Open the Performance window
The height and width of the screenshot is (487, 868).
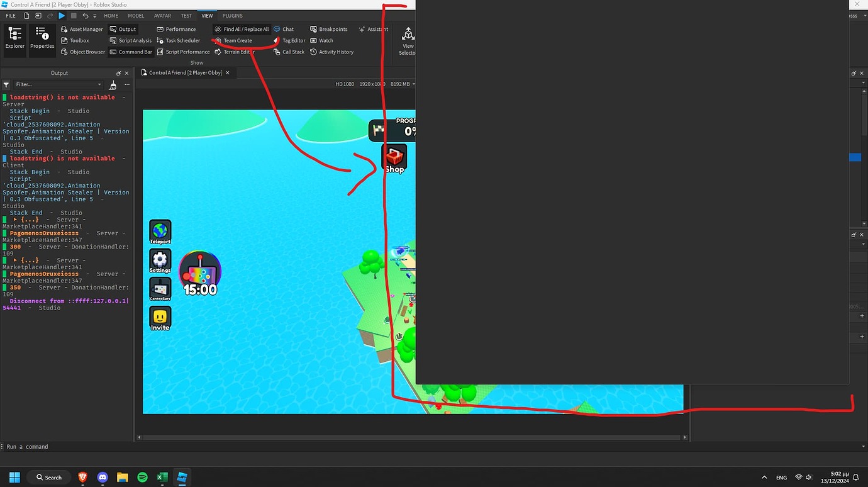176,29
